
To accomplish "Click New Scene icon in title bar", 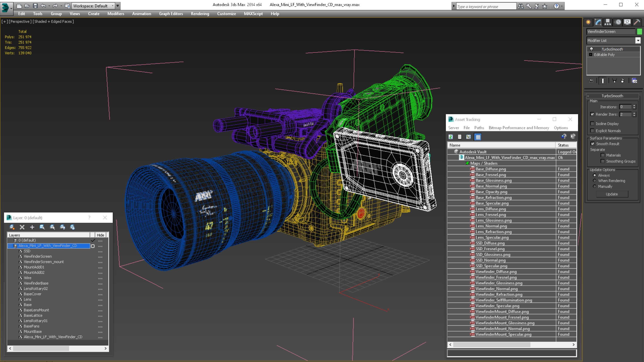I will [x=19, y=6].
